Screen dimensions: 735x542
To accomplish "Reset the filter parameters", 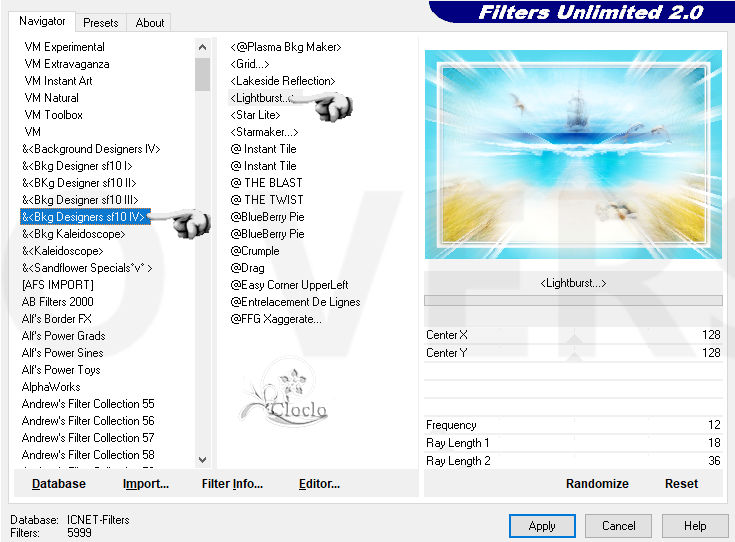I will pos(681,483).
